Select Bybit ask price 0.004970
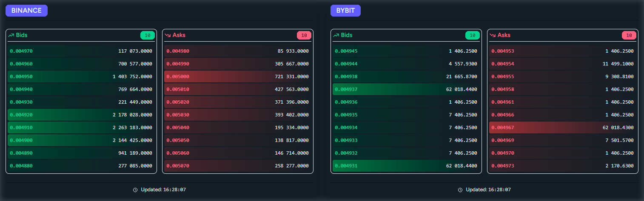Viewport: 644px width, 201px height. coord(503,153)
